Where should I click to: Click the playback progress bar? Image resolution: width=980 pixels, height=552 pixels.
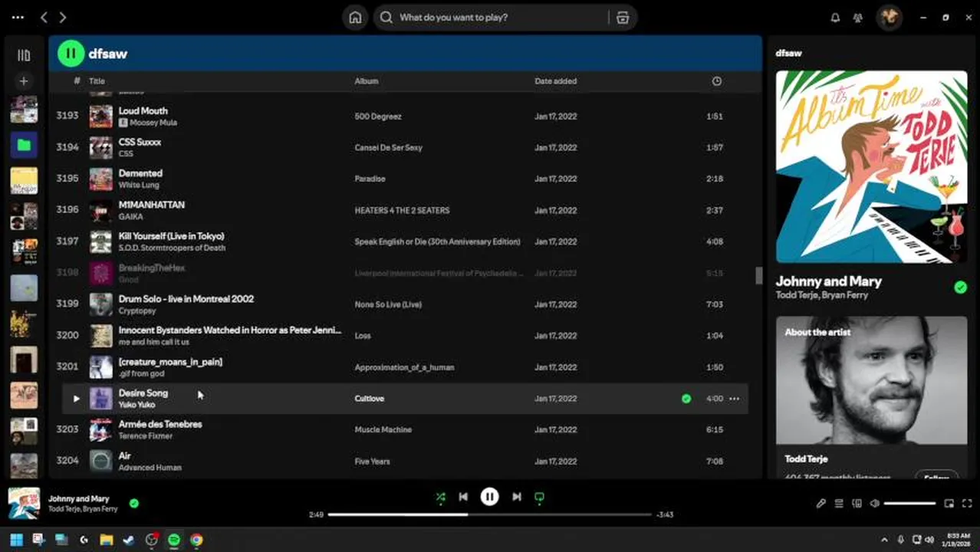point(489,514)
